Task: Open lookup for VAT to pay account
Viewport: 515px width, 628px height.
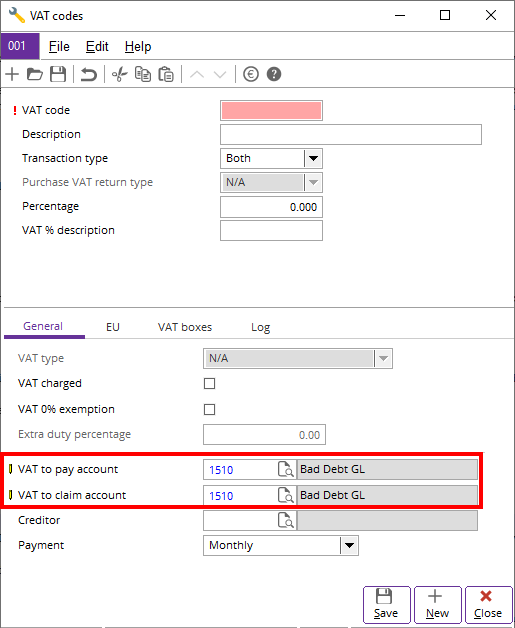Action: [286, 470]
